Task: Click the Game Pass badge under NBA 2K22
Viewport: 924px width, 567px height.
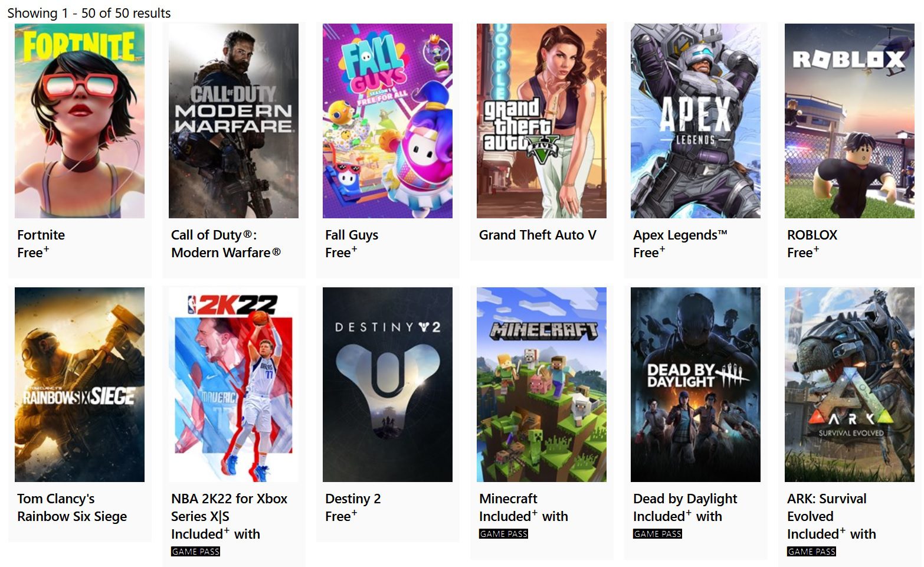Action: 195,552
